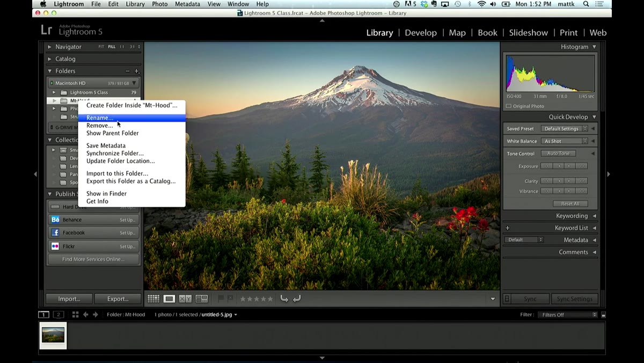Expand the Navigator panel
This screenshot has width=644, height=363.
click(x=50, y=47)
